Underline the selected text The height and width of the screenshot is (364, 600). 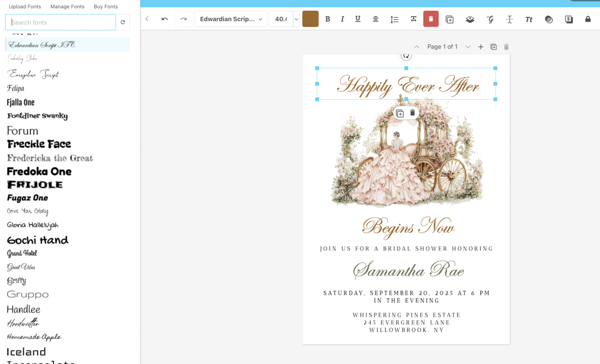[x=358, y=19]
